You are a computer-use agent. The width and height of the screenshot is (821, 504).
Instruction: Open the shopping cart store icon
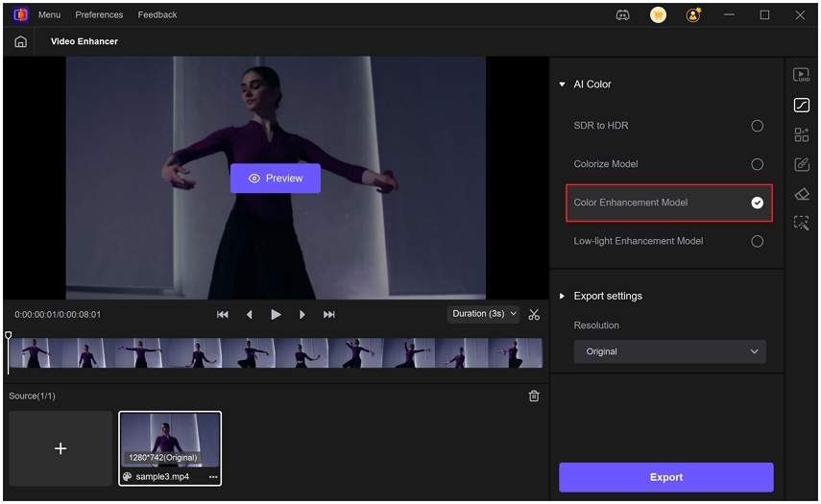point(658,15)
